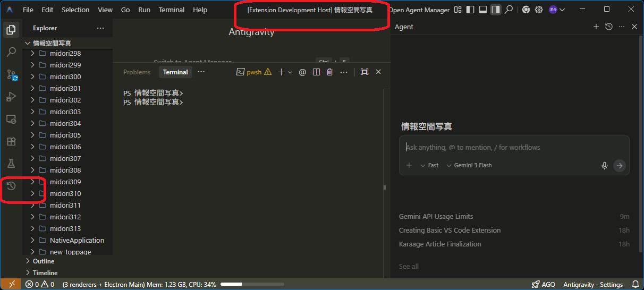The image size is (644, 290).
Task: Click Customize Layout icon in title bar
Action: click(457, 10)
